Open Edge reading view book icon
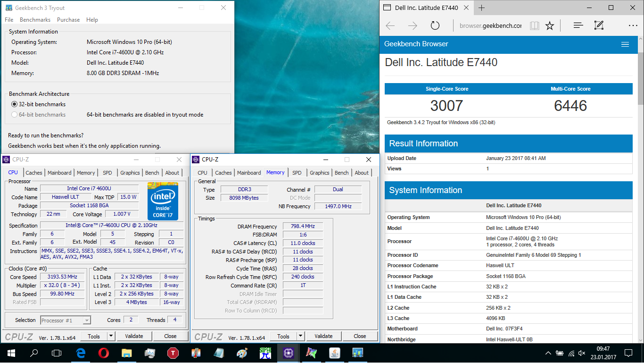Screen dimensions: 644x363 [x=534, y=26]
